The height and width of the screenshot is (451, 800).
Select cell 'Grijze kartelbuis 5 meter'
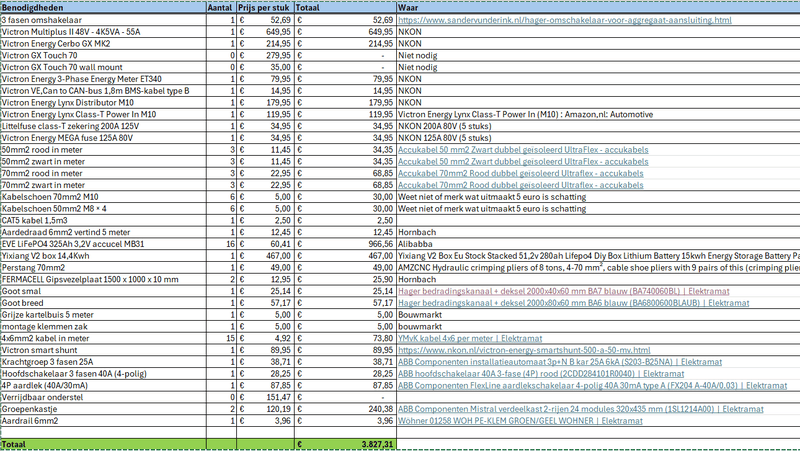[x=104, y=315]
